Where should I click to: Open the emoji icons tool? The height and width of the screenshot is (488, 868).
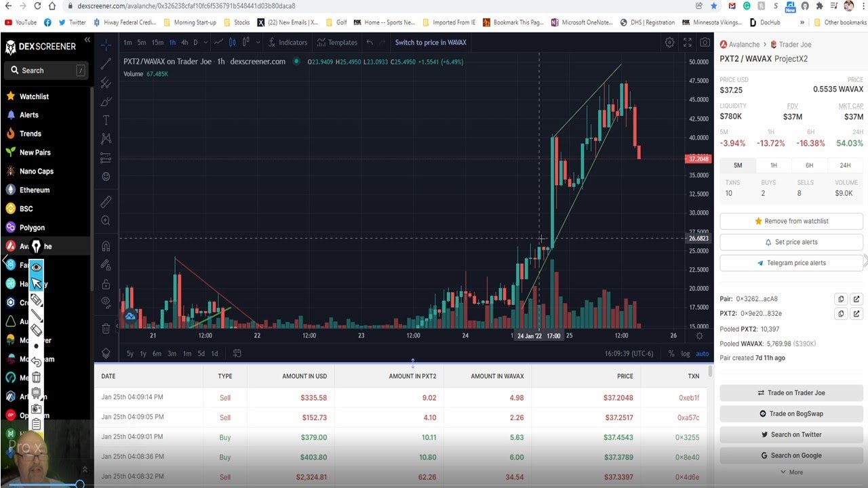tap(106, 176)
